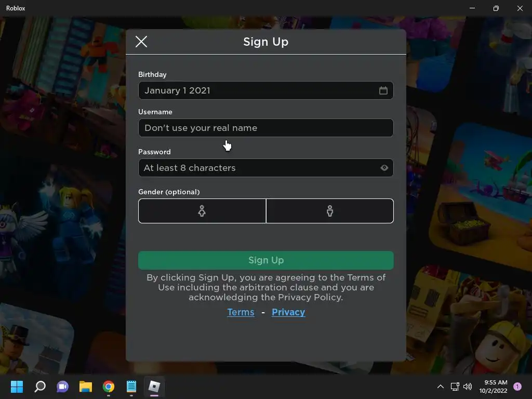Select the male gender option
The height and width of the screenshot is (399, 532).
point(330,211)
